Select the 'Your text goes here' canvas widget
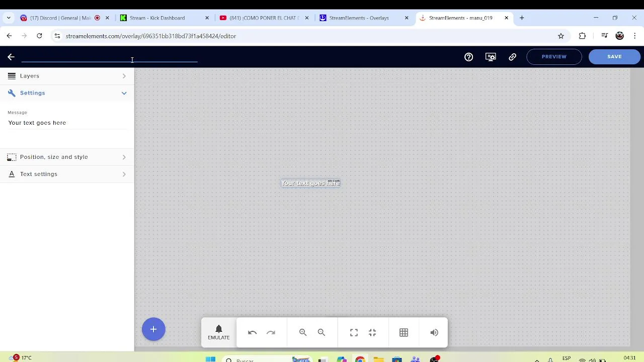The image size is (644, 362). tap(310, 183)
